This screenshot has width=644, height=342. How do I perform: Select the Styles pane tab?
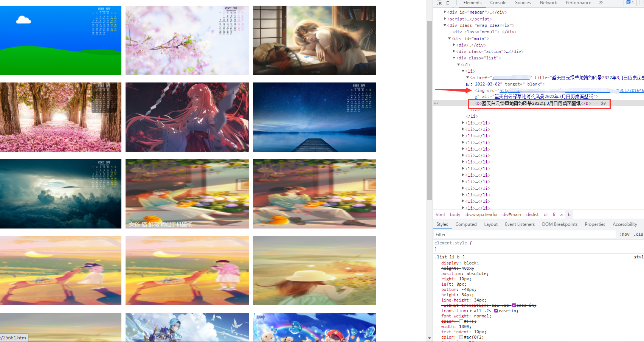442,224
